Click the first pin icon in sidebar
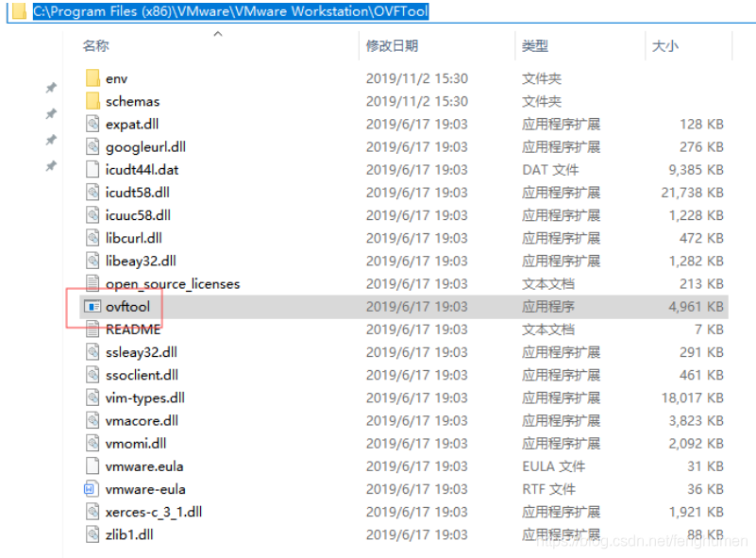This screenshot has width=756, height=558. coord(51,88)
